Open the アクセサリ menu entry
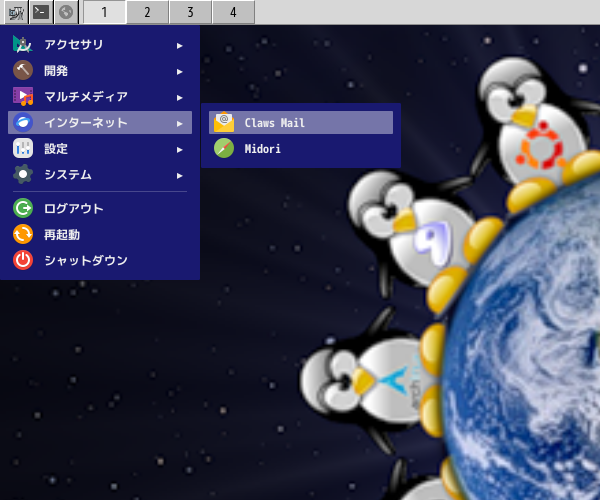600x500 pixels. [x=100, y=44]
